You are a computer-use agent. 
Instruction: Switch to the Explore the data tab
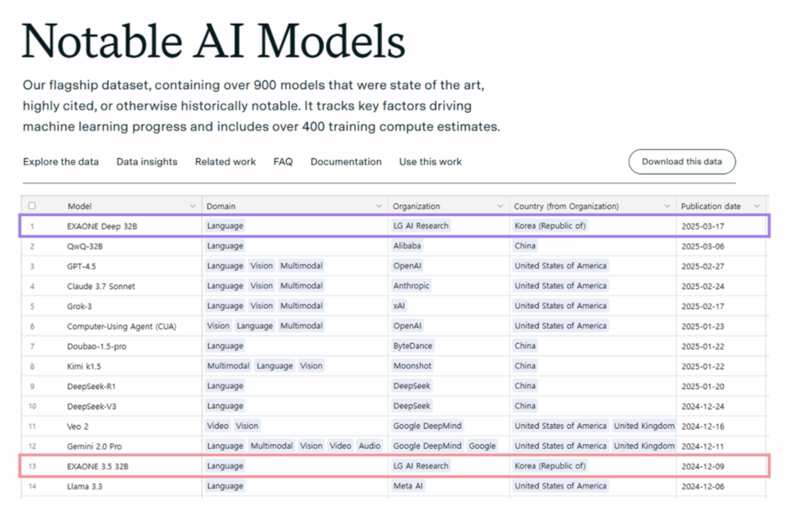(x=60, y=161)
